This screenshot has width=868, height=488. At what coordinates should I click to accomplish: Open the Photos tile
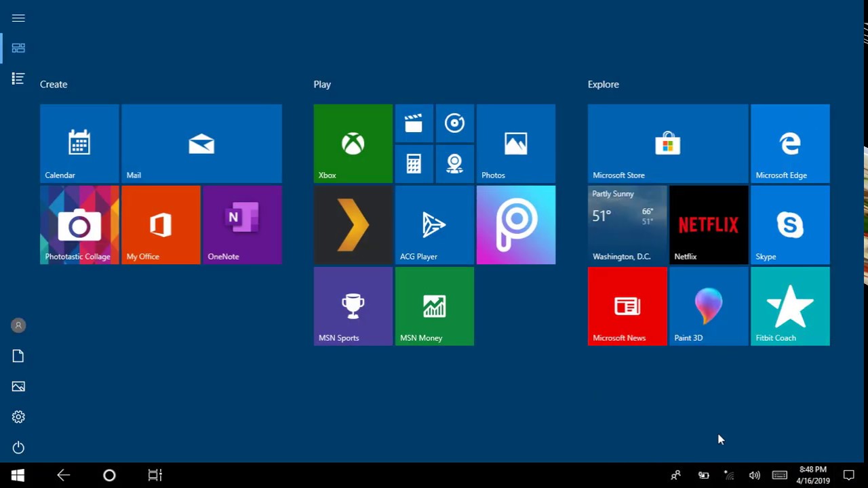[516, 144]
